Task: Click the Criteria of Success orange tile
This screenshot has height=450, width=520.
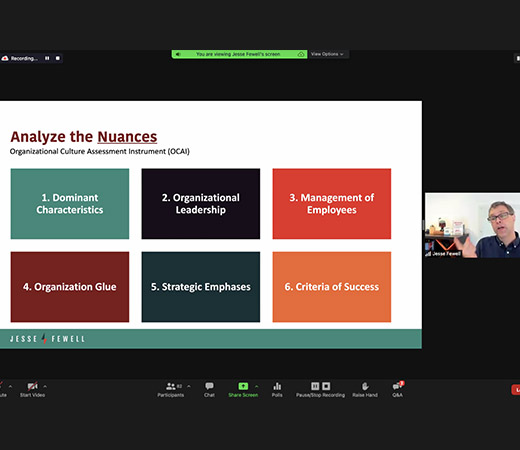Action: 332,287
